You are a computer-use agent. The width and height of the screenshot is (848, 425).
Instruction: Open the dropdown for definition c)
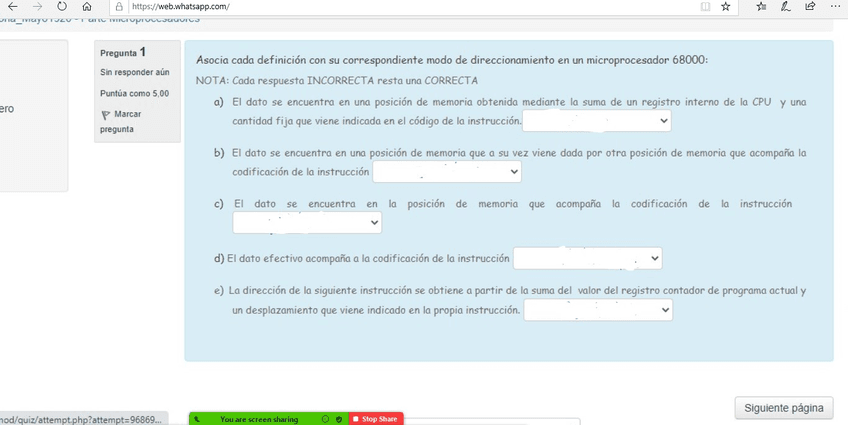pyautogui.click(x=307, y=223)
